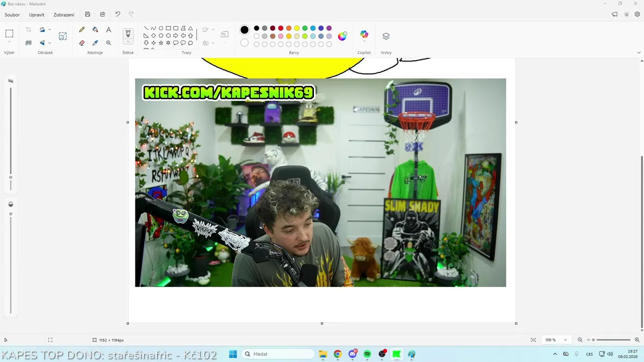The height and width of the screenshot is (362, 644).
Task: Open the Upravit menu
Action: click(x=37, y=15)
